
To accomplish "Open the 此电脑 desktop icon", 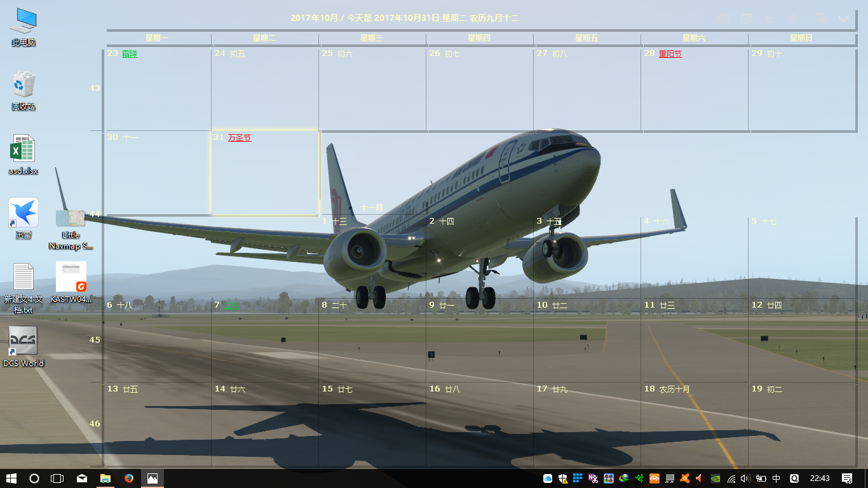I will click(24, 26).
